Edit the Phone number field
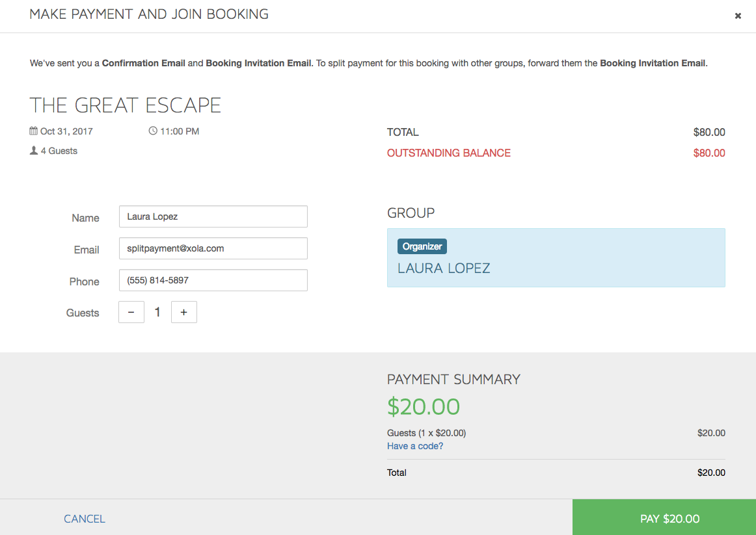 [213, 280]
